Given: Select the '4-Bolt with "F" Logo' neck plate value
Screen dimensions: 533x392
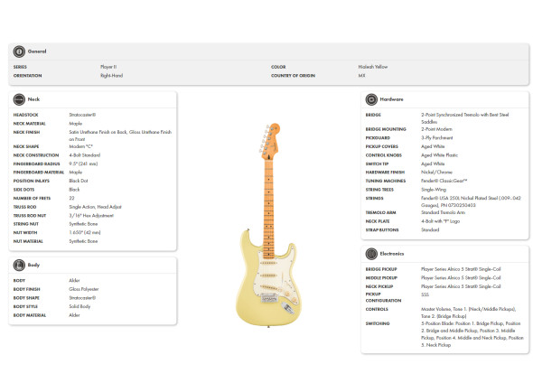Looking at the screenshot, I should coord(441,221).
